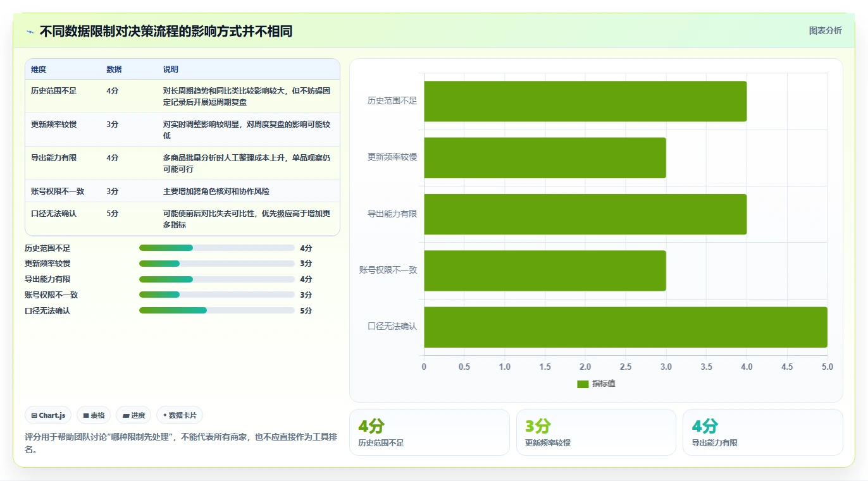
Task: Click the 历史范围不足 label on the chart's Y axis
Action: (392, 101)
